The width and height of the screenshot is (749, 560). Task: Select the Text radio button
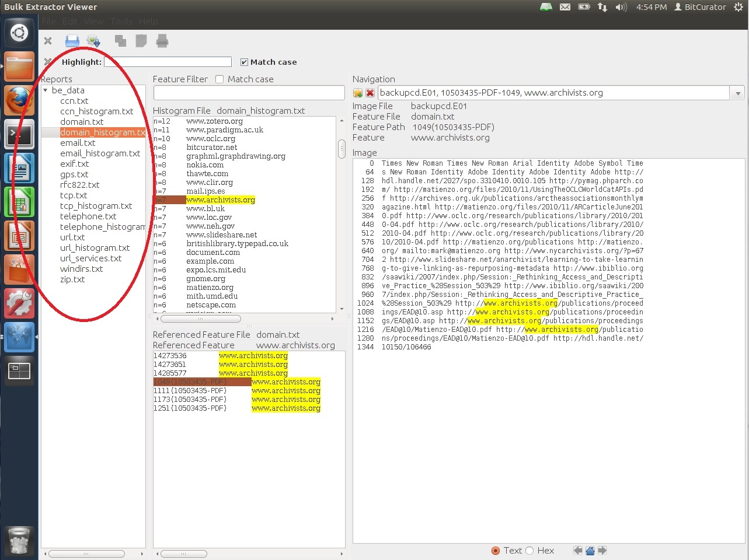click(496, 551)
